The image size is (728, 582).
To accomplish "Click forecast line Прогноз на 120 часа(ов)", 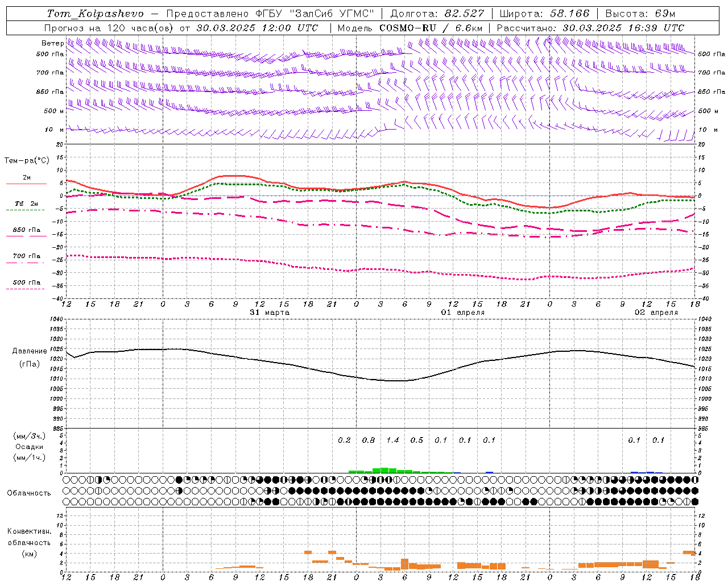I will (x=109, y=28).
